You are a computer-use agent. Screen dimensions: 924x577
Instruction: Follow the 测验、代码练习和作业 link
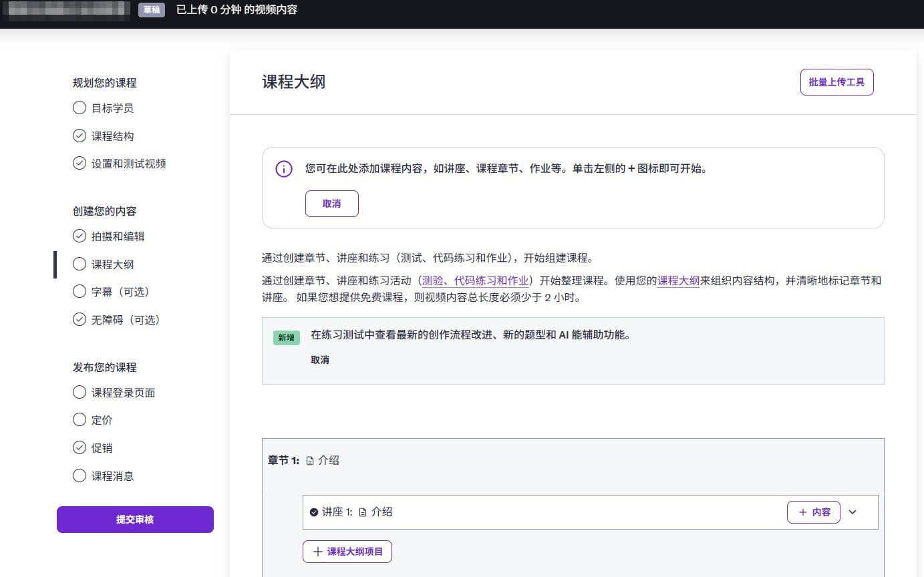475,281
